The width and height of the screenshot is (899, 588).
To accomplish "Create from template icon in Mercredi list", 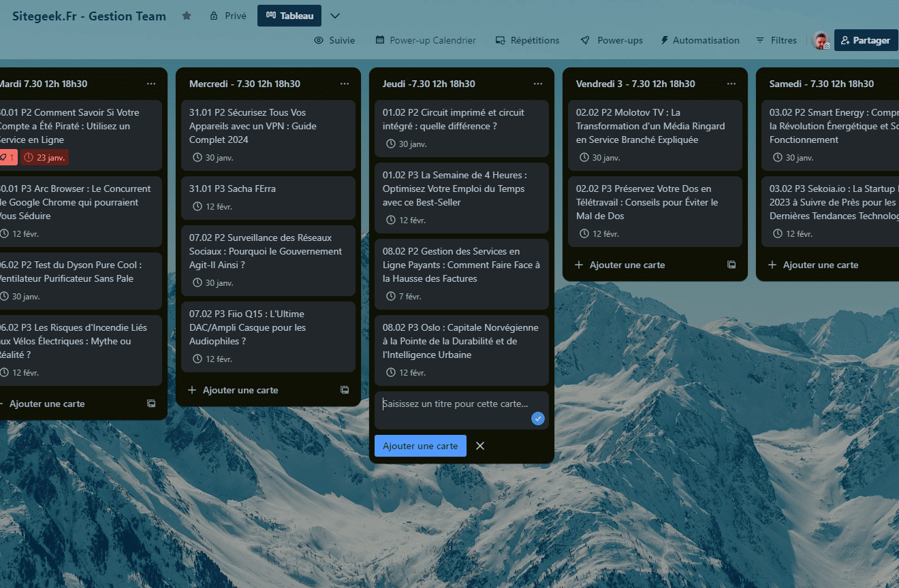I will 345,390.
